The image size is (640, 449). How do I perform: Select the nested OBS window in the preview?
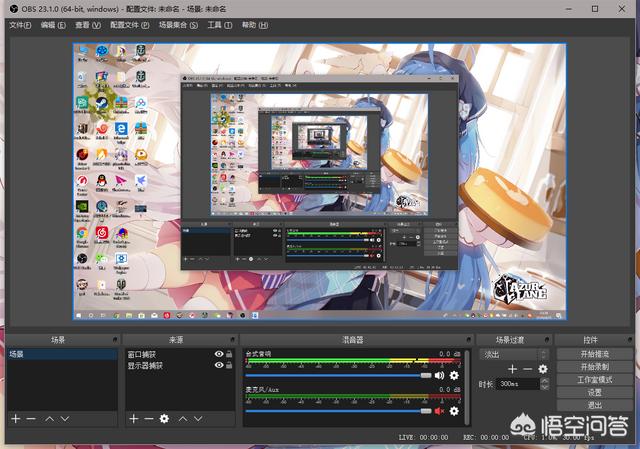pos(320,172)
